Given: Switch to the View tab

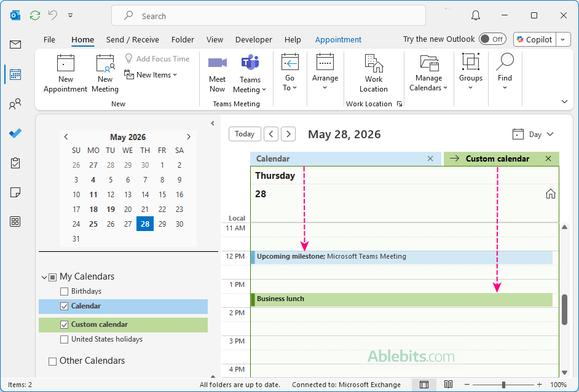Looking at the screenshot, I should click(215, 39).
